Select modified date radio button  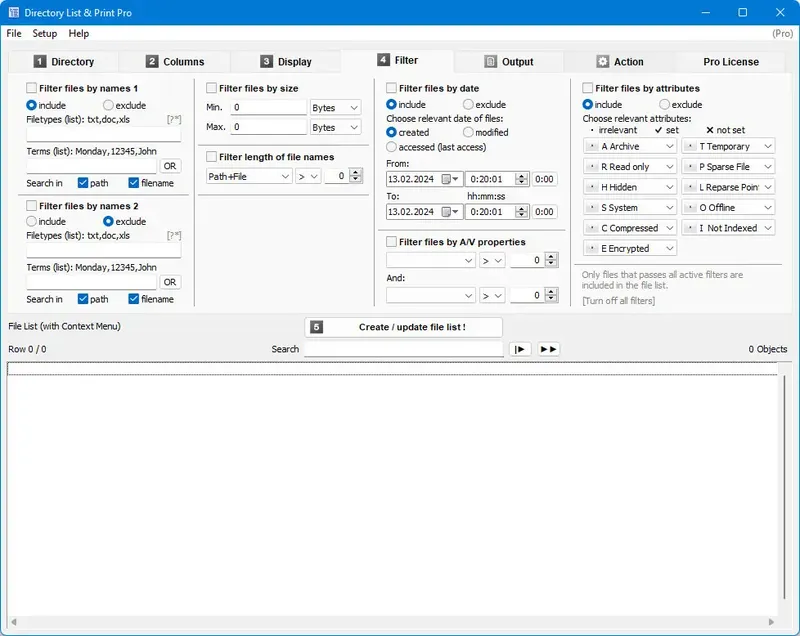tap(468, 132)
